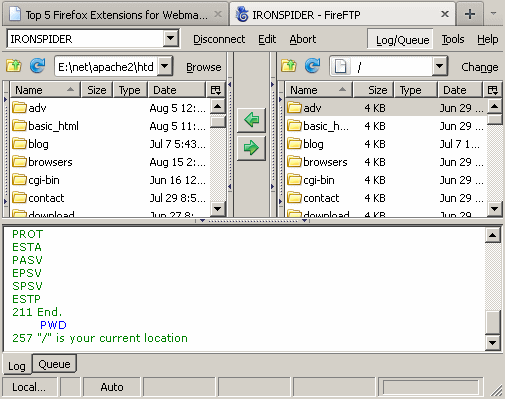This screenshot has width=505, height=399.
Task: Click the Auto transfer mode status cell
Action: click(112, 387)
